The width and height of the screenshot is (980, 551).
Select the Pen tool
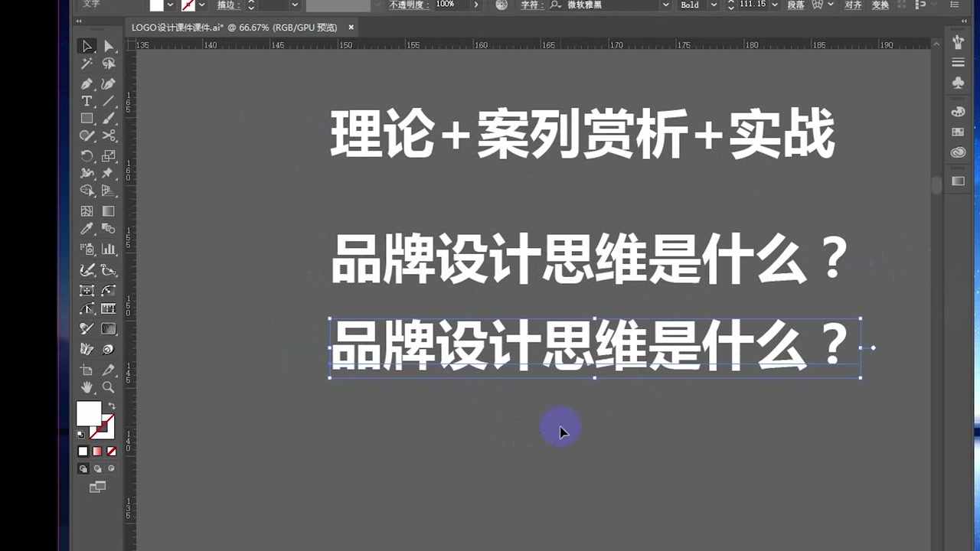[87, 83]
